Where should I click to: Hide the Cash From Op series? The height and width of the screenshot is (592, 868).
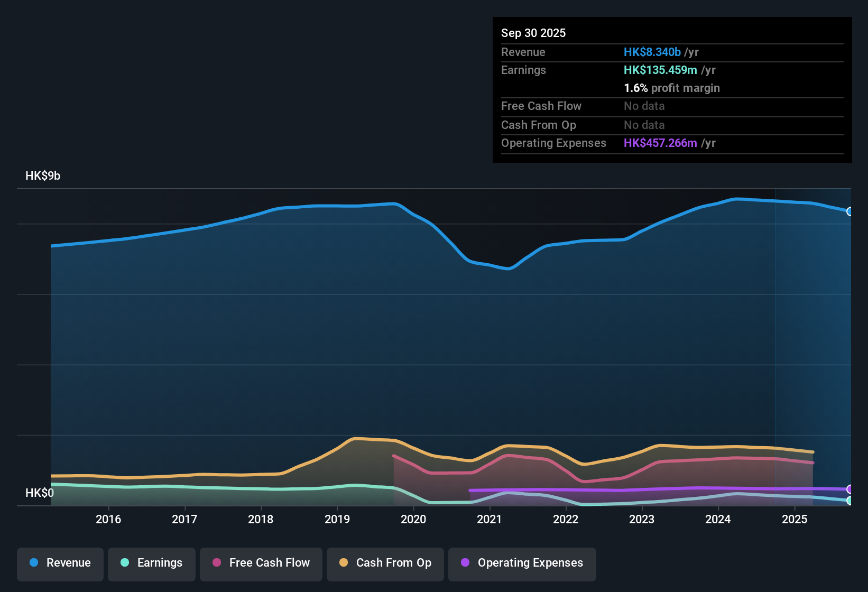point(385,563)
